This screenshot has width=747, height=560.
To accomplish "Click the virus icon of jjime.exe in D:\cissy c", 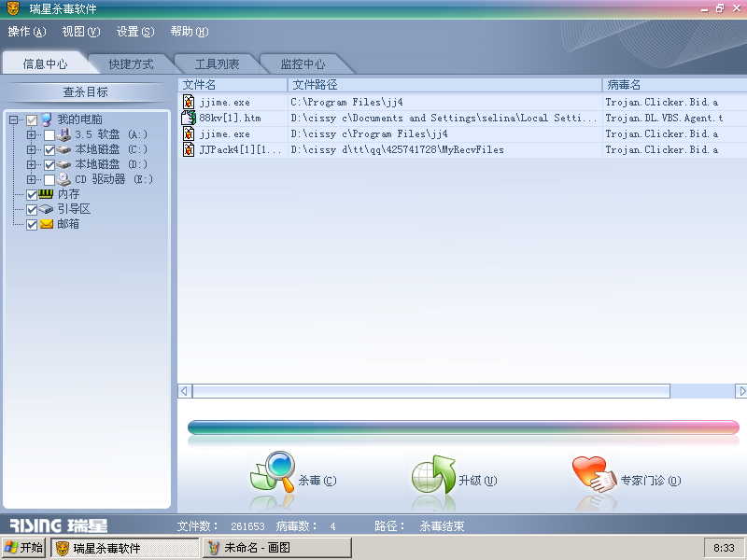I will (189, 133).
